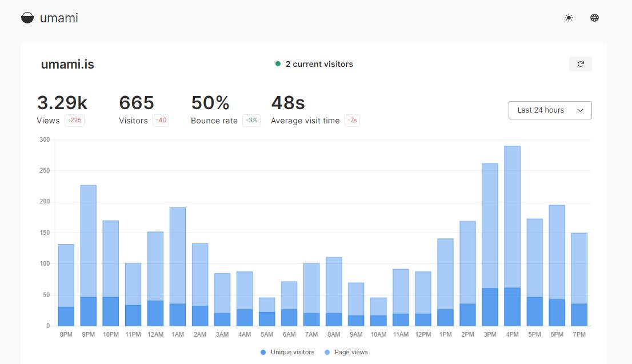Click the umami brand name text

(x=59, y=18)
